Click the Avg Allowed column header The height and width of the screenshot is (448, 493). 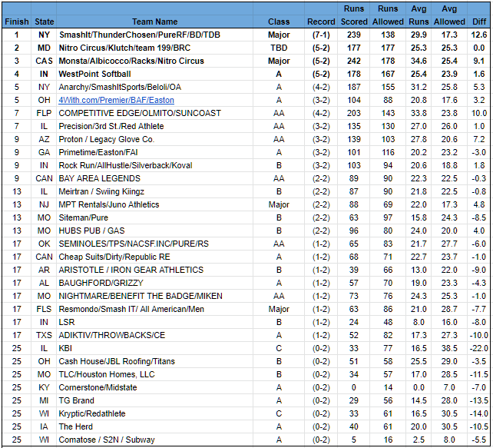click(449, 15)
